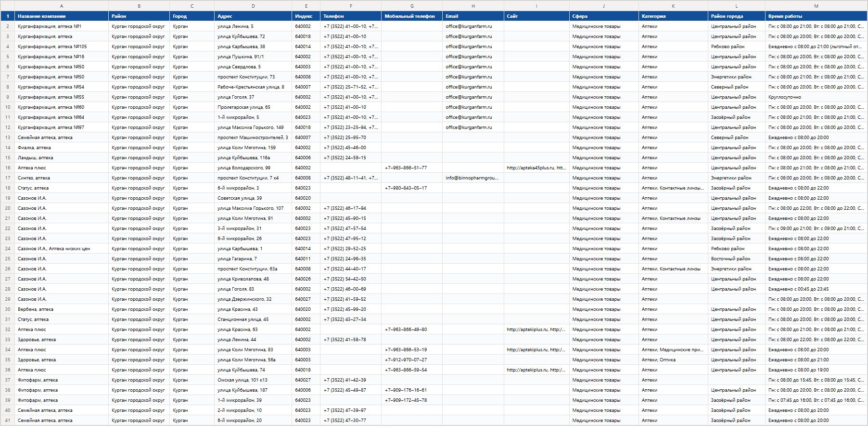Select phone '+7 (3522) 24–59–15'

(x=351, y=158)
